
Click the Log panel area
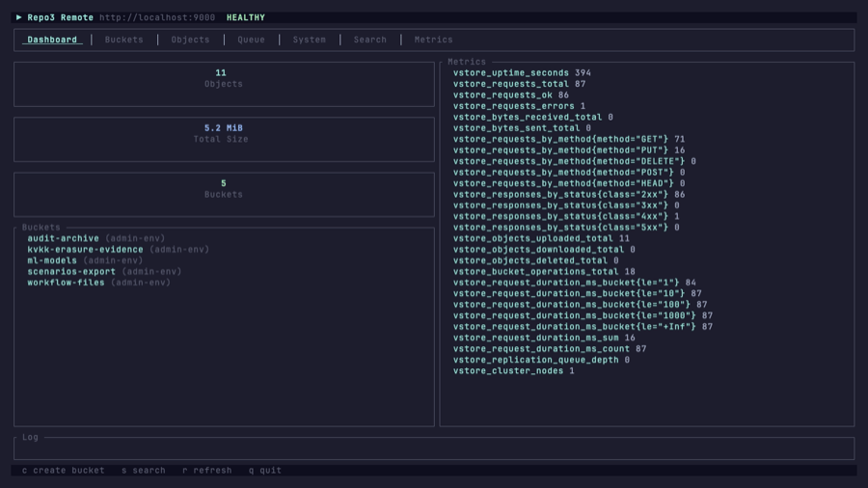click(x=434, y=448)
